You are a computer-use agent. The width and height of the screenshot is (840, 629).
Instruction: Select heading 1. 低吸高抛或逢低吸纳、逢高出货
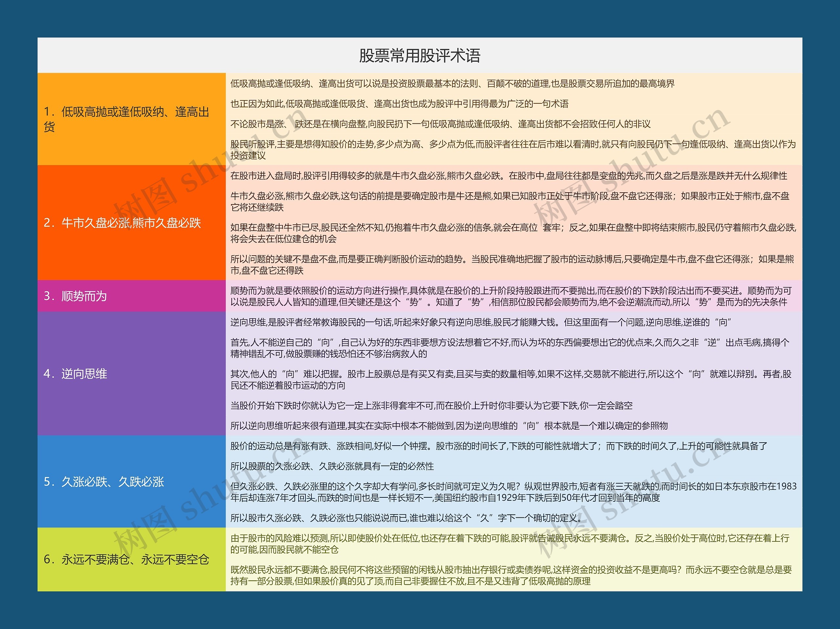[126, 119]
